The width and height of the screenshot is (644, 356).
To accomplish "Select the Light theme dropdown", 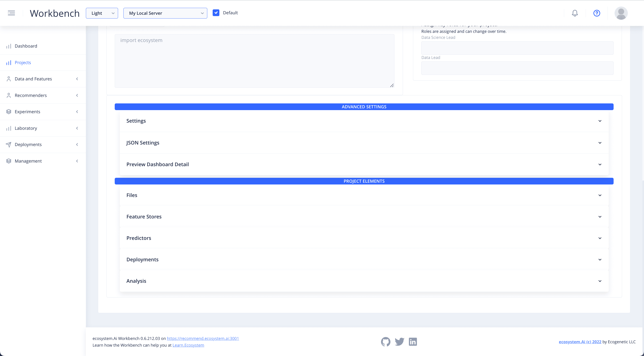I will pyautogui.click(x=101, y=13).
